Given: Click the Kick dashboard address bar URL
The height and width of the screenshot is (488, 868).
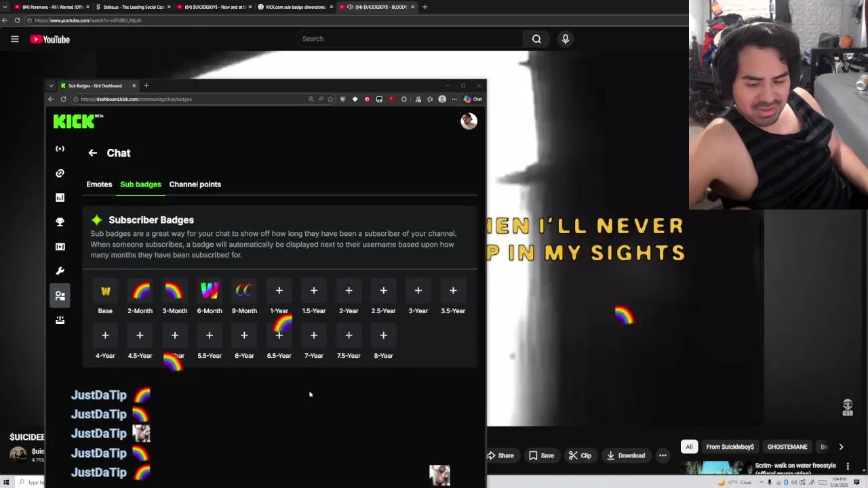Looking at the screenshot, I should (x=136, y=99).
